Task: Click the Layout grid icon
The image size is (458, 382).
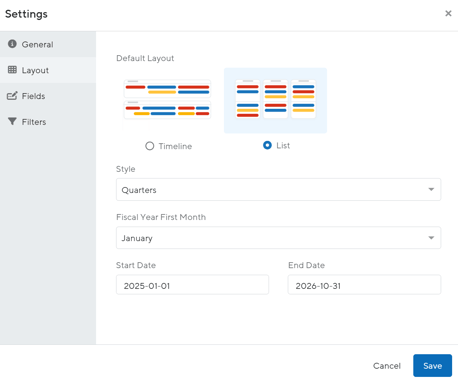Action: 12,70
